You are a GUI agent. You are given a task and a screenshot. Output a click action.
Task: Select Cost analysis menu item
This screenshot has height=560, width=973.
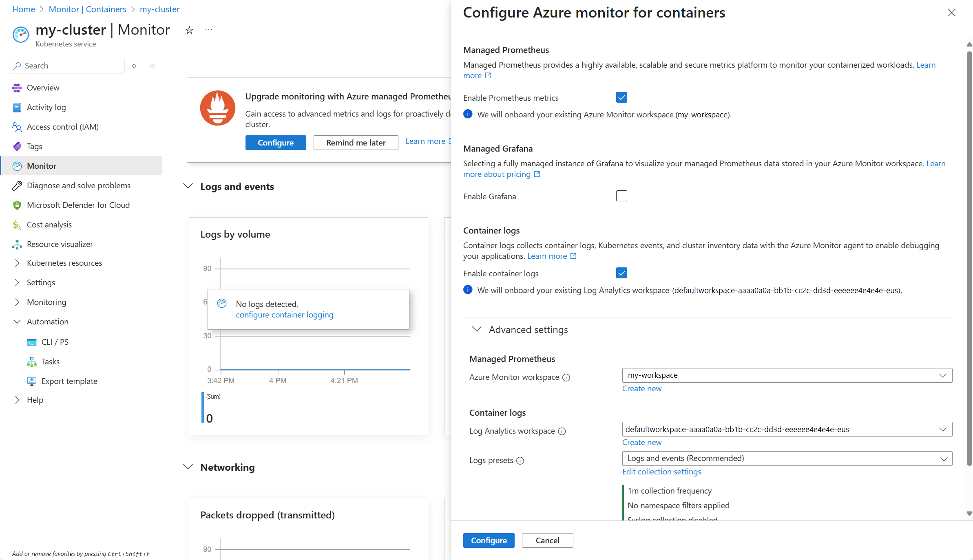[49, 225]
